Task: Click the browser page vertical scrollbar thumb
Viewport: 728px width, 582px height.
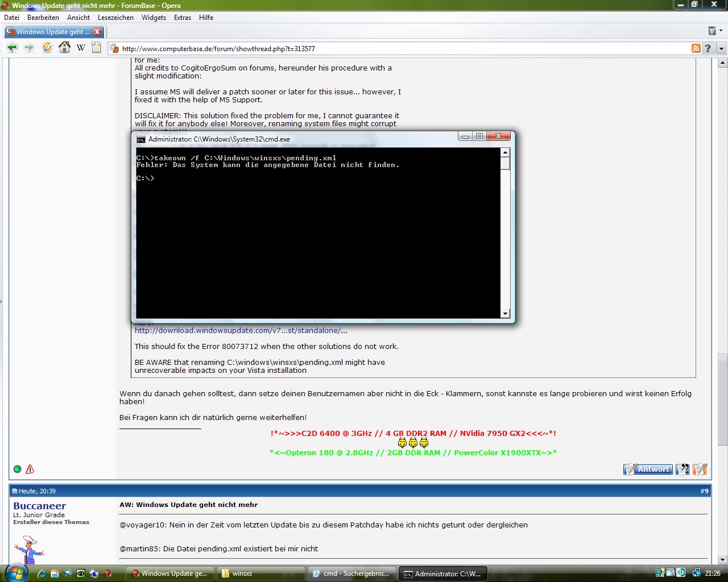Action: pos(722,400)
